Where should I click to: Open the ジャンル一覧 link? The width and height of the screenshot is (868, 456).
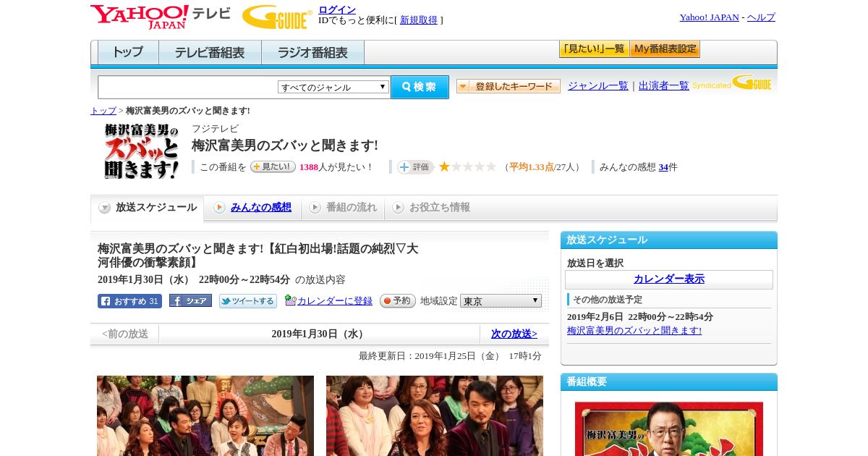pyautogui.click(x=598, y=86)
